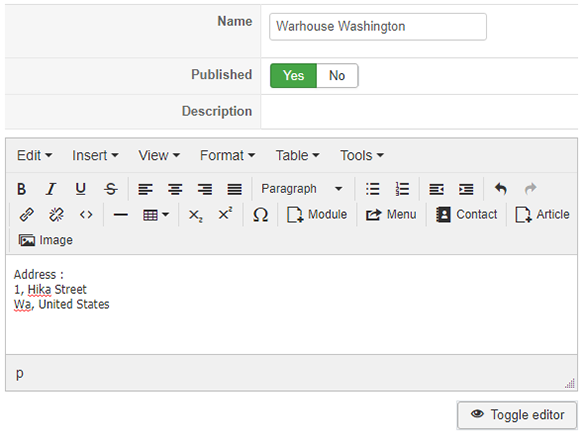Click the Contact insert button

point(466,215)
